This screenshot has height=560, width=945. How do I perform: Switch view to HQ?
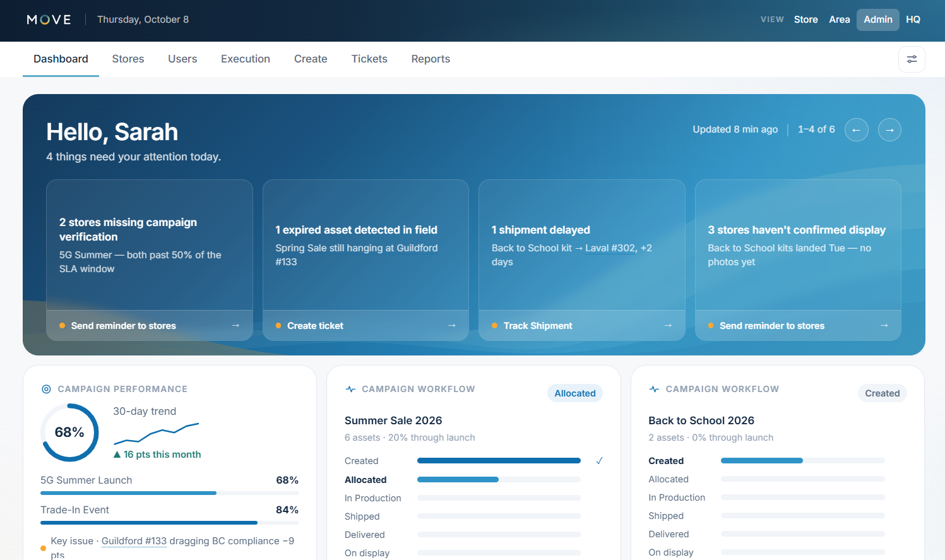[913, 20]
